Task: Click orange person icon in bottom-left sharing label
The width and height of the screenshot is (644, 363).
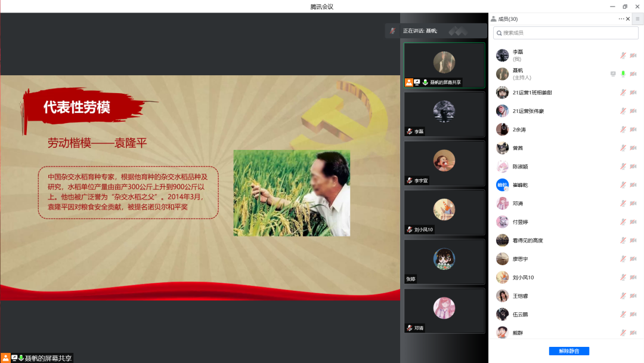Action: click(x=5, y=358)
